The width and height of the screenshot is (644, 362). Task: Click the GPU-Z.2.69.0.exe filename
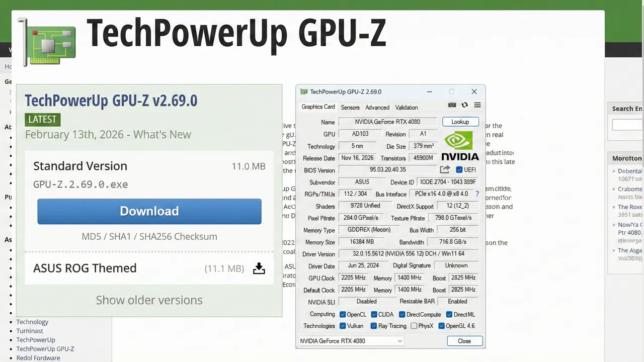click(80, 184)
